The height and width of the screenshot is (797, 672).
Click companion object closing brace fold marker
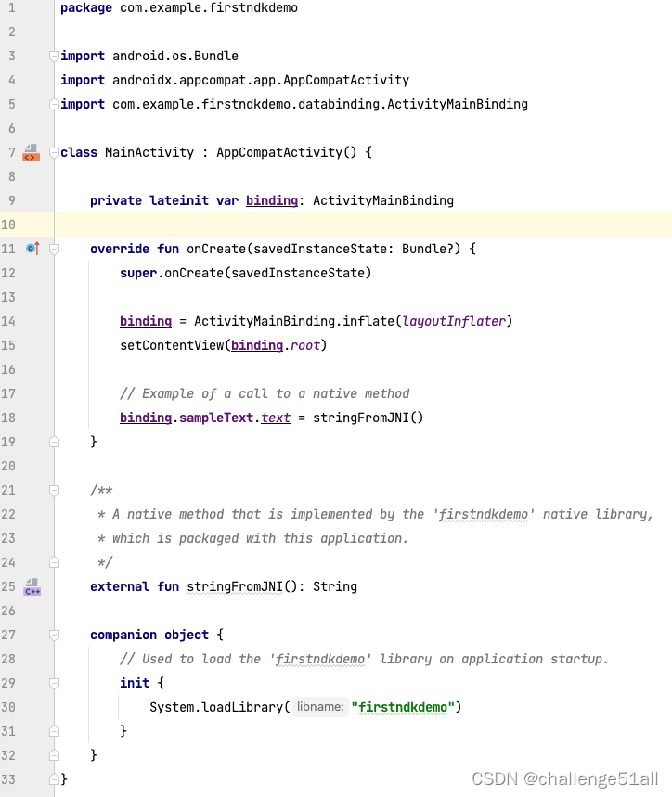coord(54,756)
